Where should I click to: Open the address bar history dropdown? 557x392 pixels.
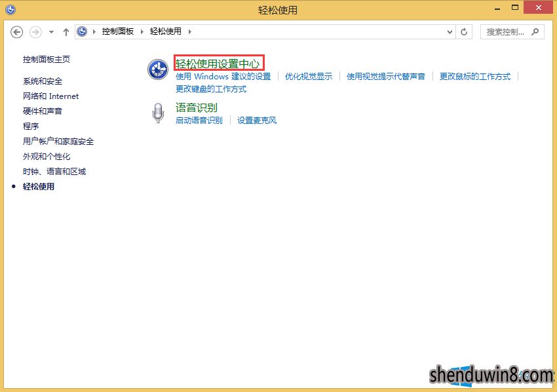(x=450, y=32)
